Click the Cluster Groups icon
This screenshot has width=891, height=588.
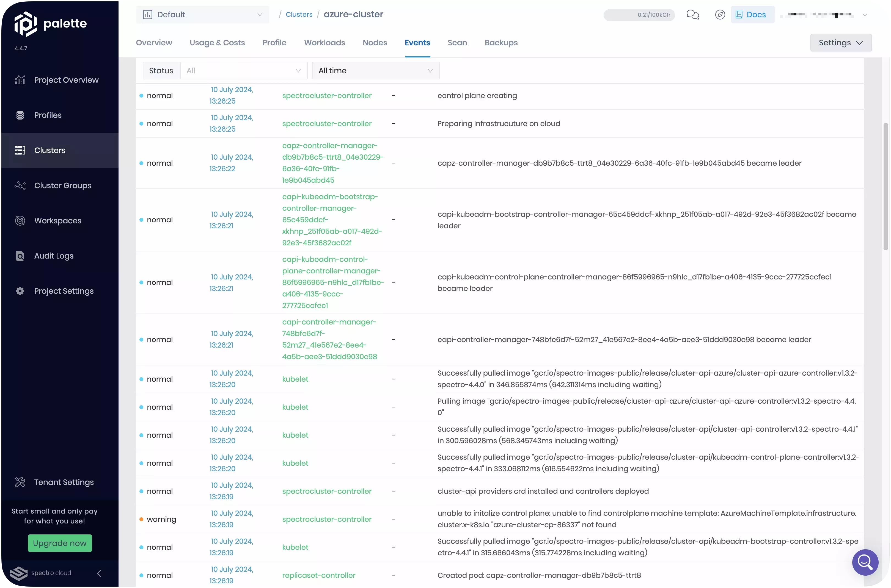pyautogui.click(x=20, y=186)
